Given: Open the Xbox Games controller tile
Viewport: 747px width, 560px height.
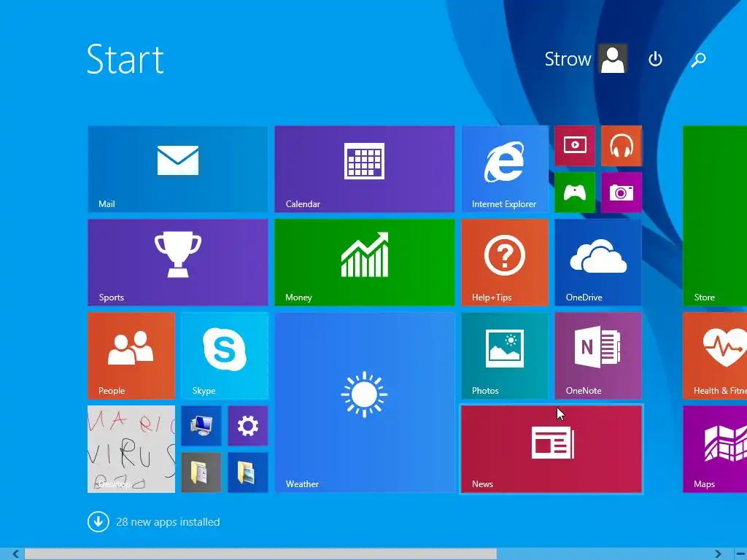Looking at the screenshot, I should click(575, 192).
